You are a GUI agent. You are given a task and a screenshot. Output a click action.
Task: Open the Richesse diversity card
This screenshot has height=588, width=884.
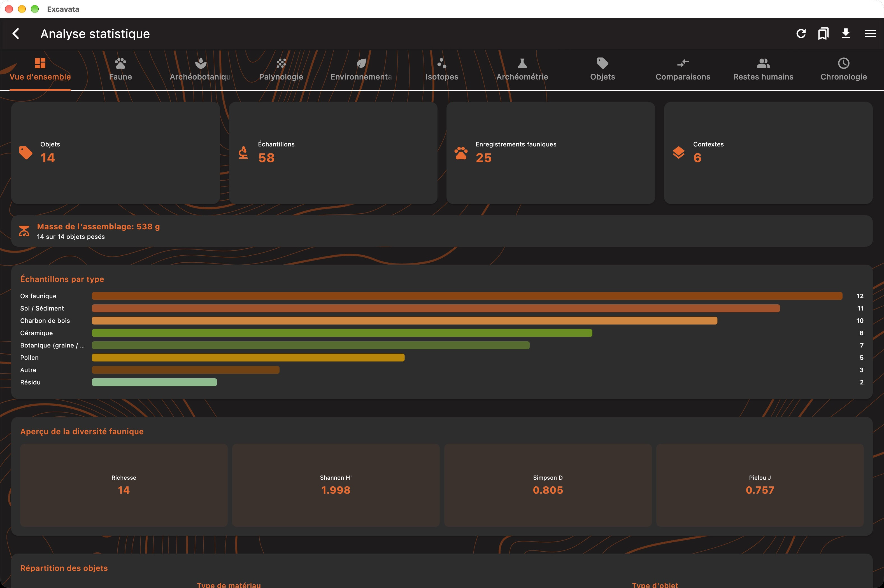(x=124, y=485)
